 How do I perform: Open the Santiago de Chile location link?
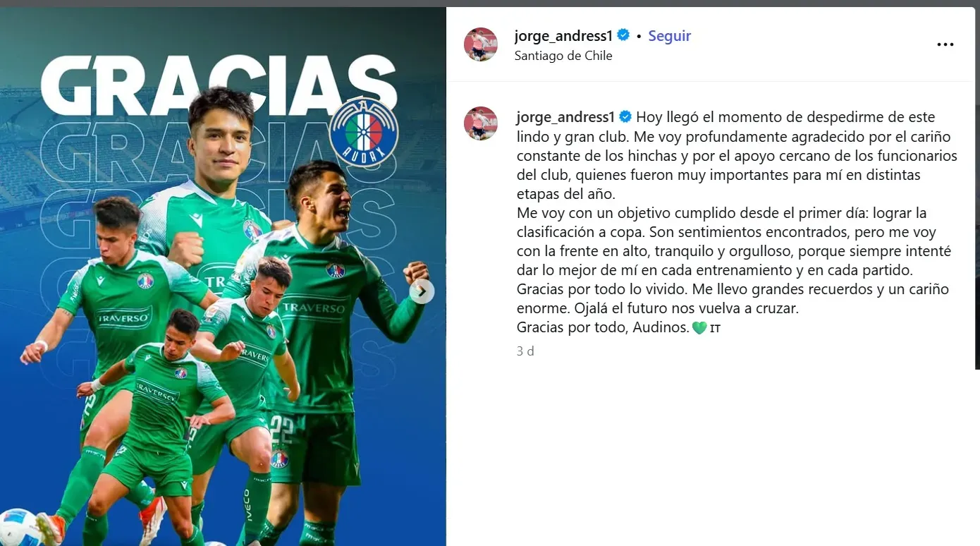click(563, 56)
